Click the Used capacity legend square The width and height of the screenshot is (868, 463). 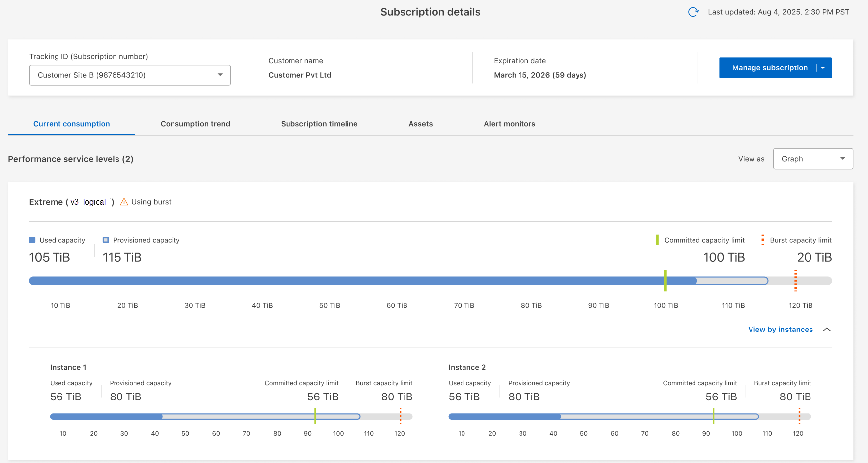click(32, 240)
